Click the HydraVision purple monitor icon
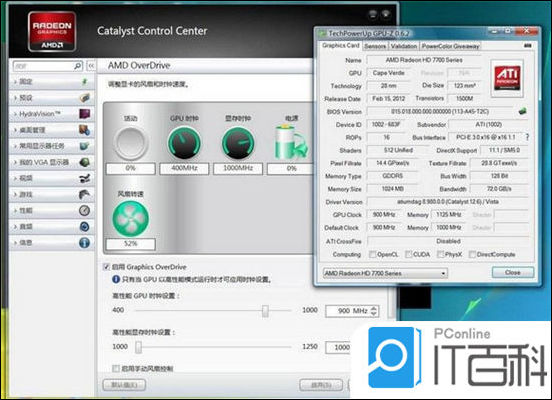This screenshot has width=552, height=400. 84,114
